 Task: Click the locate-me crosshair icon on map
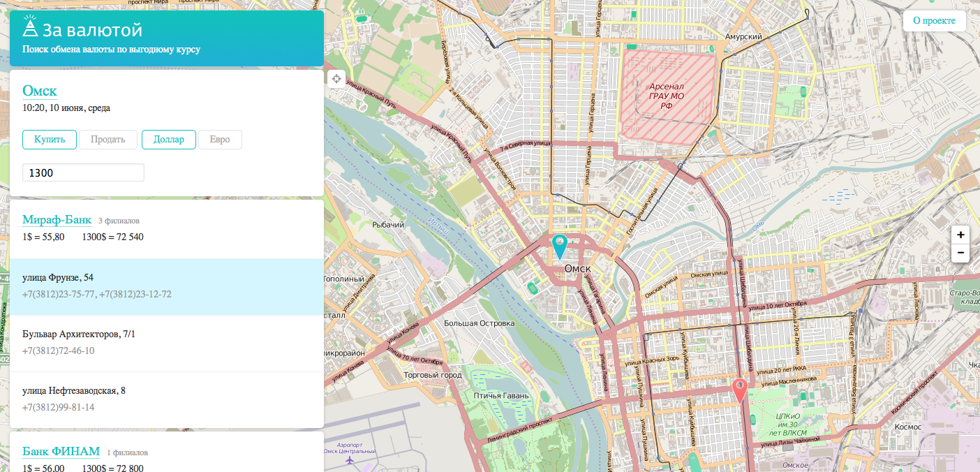pyautogui.click(x=336, y=79)
